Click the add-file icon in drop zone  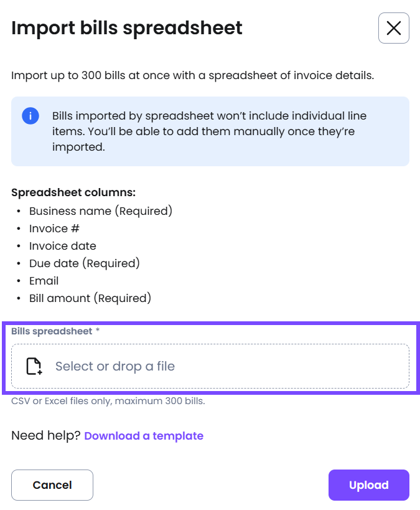tap(34, 366)
